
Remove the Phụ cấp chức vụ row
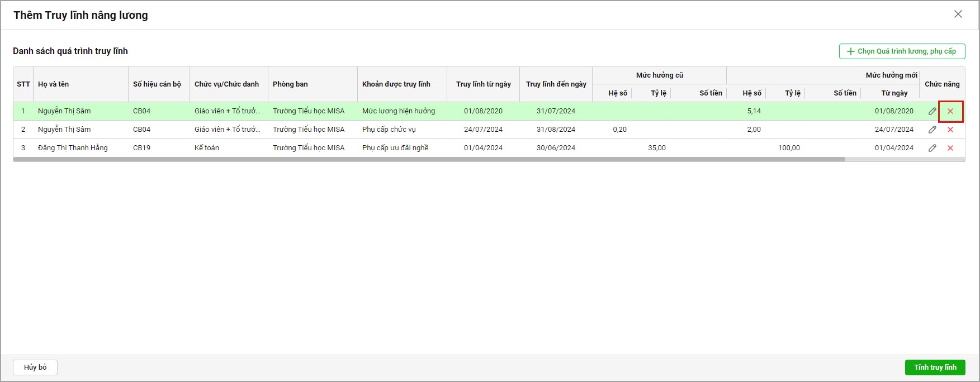950,130
